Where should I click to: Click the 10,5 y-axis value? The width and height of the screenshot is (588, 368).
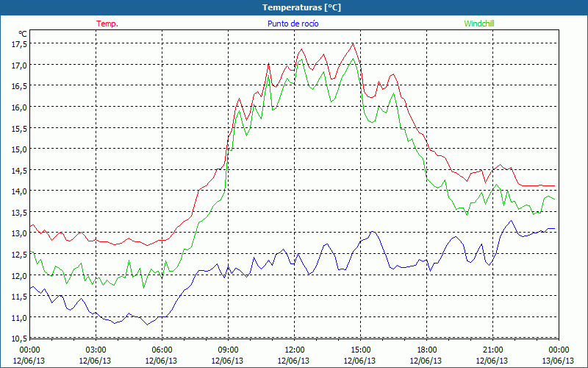(x=20, y=339)
